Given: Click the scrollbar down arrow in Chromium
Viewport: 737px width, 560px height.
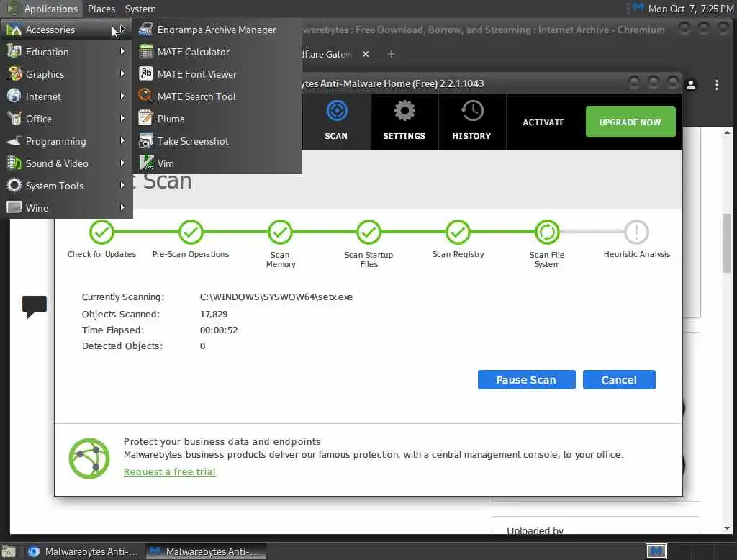Looking at the screenshot, I should tap(727, 528).
